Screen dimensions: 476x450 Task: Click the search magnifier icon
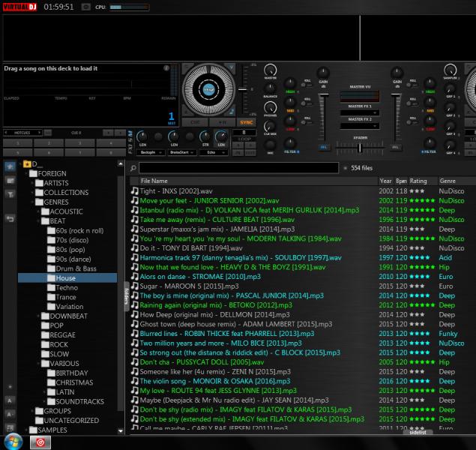tap(133, 168)
